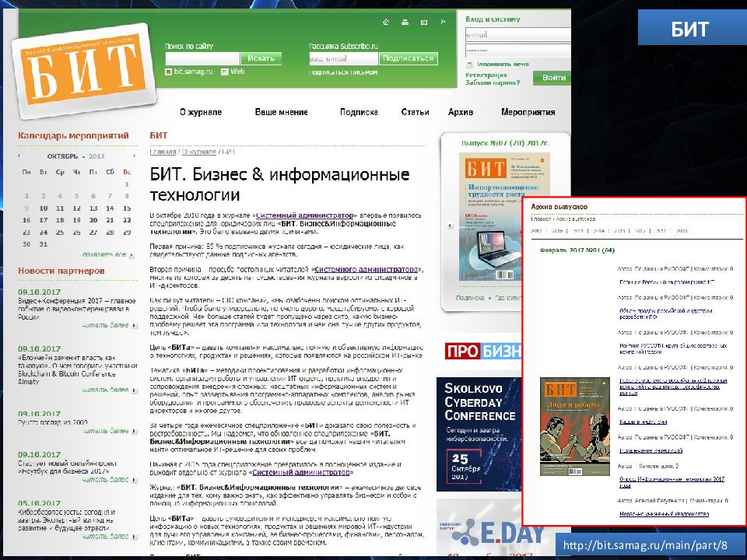Open 'О журнале' menu item
747x560 pixels.
pos(201,112)
